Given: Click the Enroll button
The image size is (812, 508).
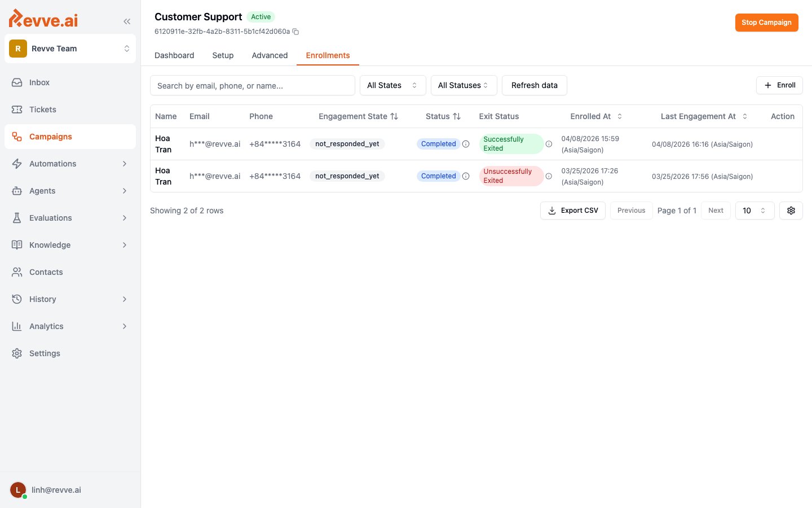Looking at the screenshot, I should click(779, 85).
